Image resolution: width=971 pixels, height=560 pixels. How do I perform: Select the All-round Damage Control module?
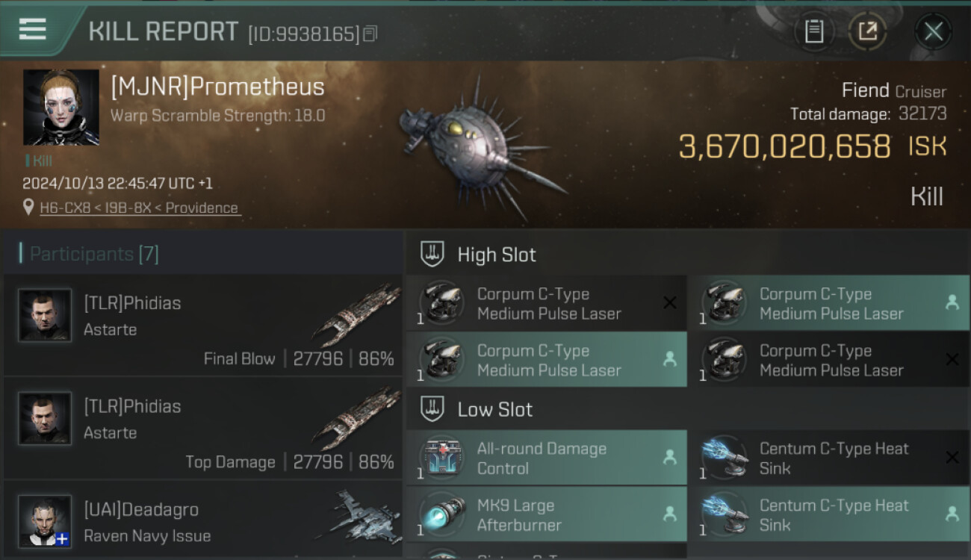coord(546,458)
